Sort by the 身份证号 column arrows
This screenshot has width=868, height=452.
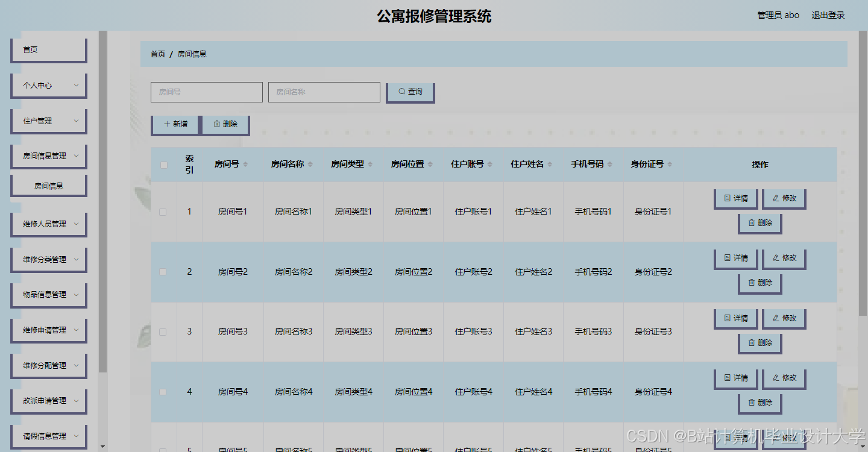pyautogui.click(x=670, y=165)
